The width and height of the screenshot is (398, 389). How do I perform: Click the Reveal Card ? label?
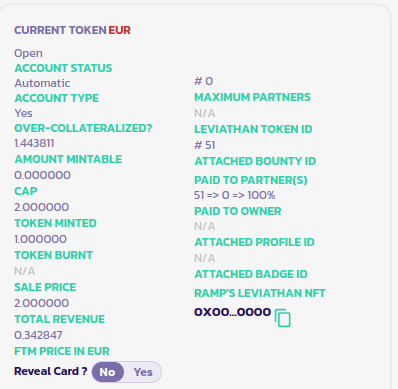click(51, 371)
